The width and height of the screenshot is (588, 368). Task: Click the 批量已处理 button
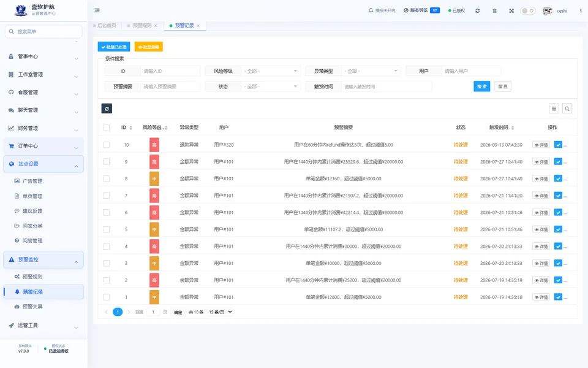point(114,47)
